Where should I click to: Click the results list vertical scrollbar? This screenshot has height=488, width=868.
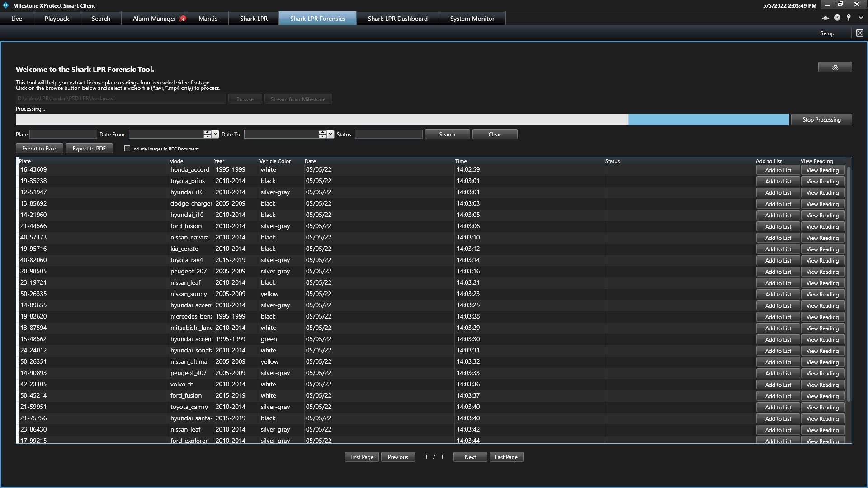pyautogui.click(x=849, y=285)
